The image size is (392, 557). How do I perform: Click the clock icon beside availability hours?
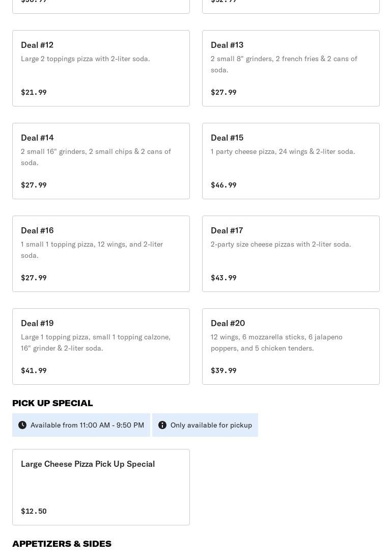coord(22,425)
